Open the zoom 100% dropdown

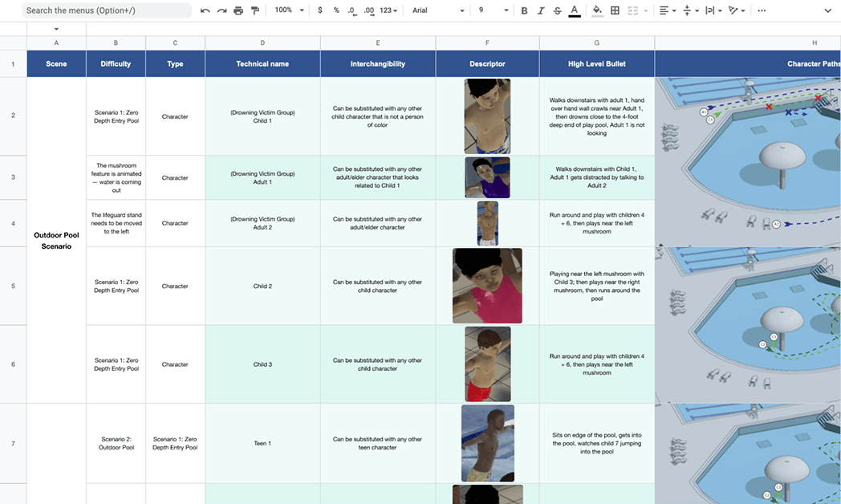(x=289, y=10)
